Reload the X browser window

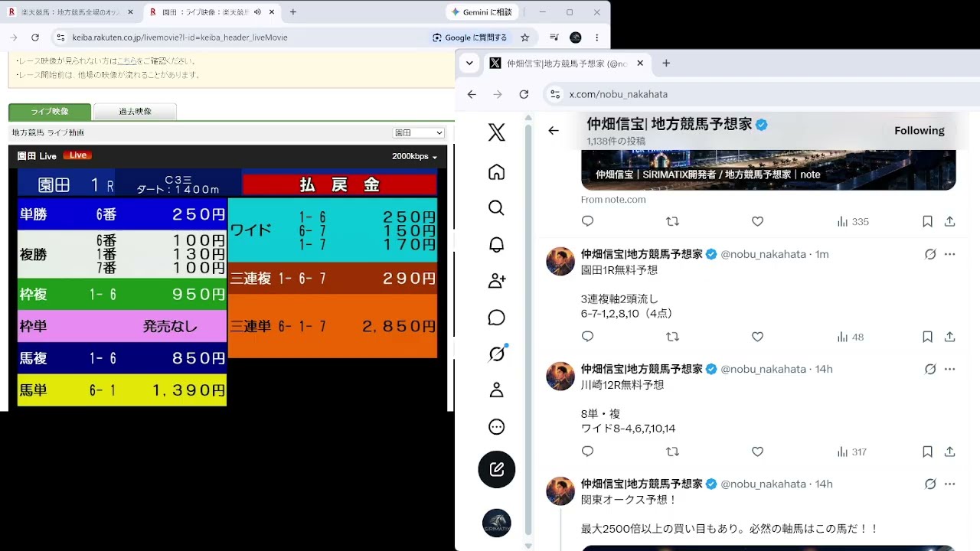(x=524, y=94)
